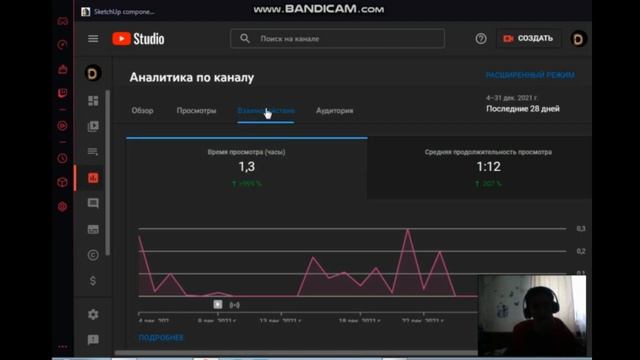This screenshot has width=640, height=360.
Task: Open the hamburger menu in YouTube Studio
Action: point(93,39)
